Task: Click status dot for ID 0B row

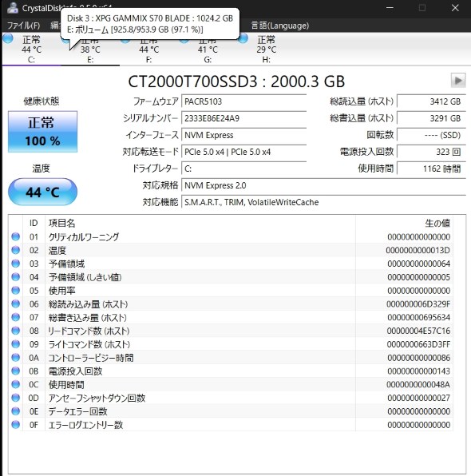Action: coord(15,371)
